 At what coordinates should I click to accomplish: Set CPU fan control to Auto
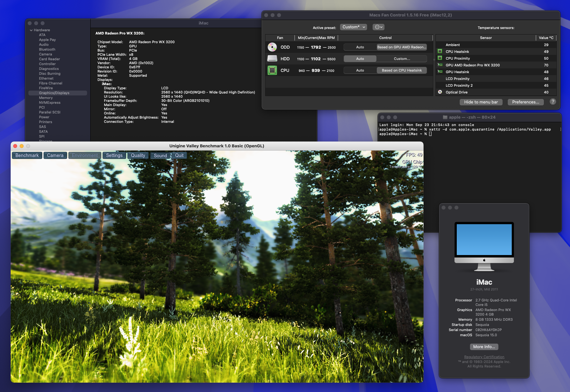pyautogui.click(x=360, y=70)
